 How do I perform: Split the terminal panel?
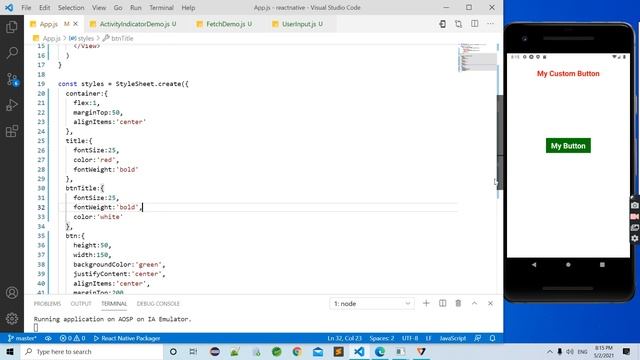pos(442,303)
